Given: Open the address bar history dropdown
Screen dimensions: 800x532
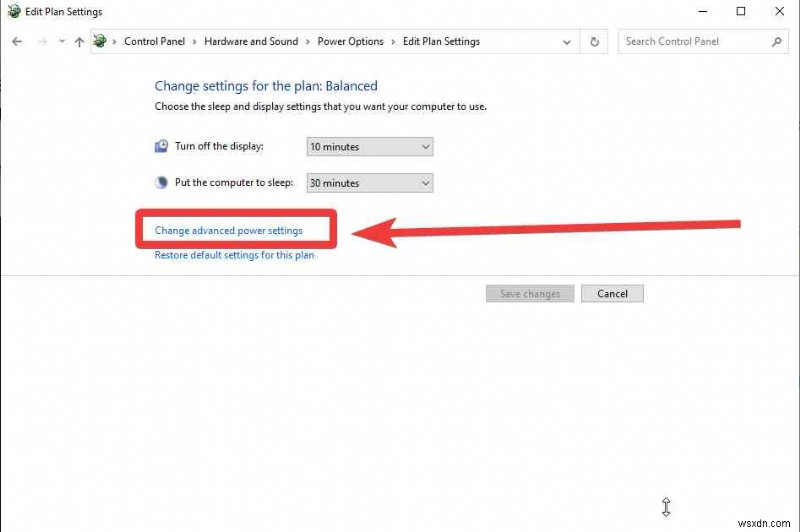Looking at the screenshot, I should point(566,42).
